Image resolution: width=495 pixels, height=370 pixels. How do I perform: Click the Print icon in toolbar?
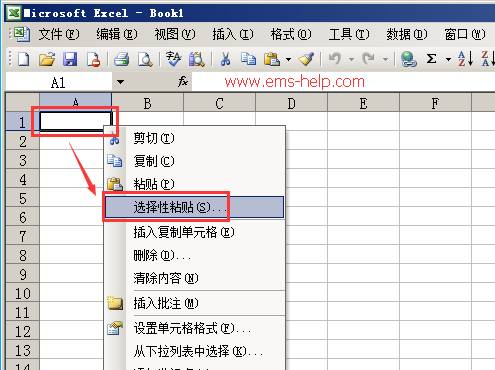point(121,59)
